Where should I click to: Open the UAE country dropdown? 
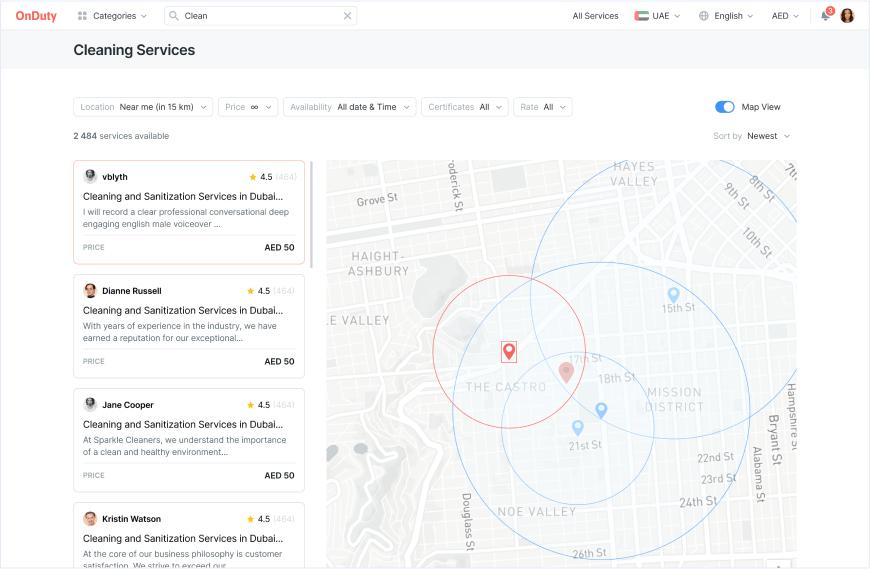pyautogui.click(x=657, y=16)
